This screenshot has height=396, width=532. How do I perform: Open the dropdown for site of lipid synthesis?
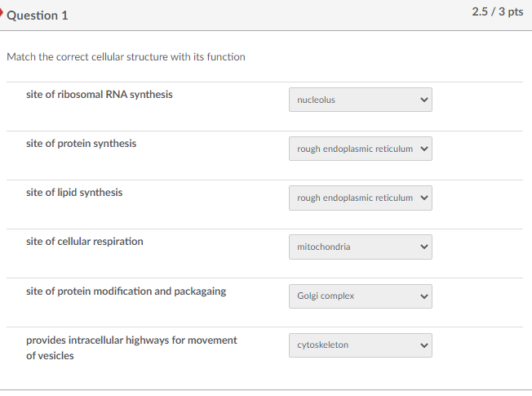361,198
